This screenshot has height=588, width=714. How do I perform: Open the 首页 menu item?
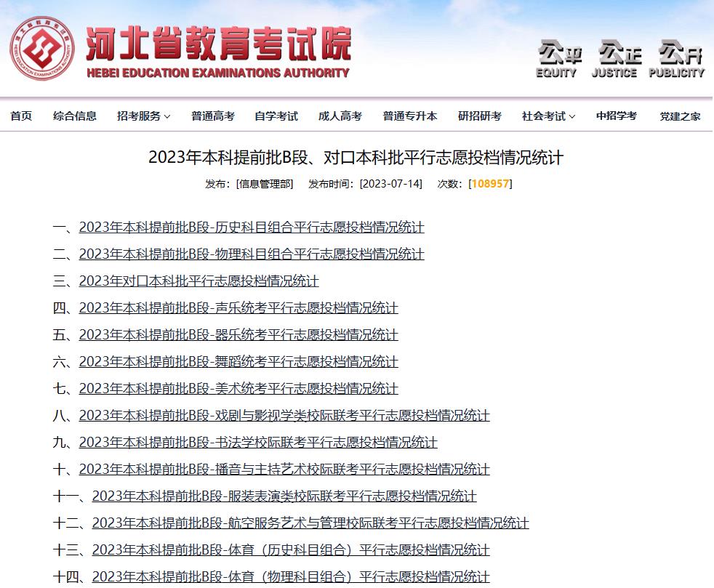(x=21, y=116)
